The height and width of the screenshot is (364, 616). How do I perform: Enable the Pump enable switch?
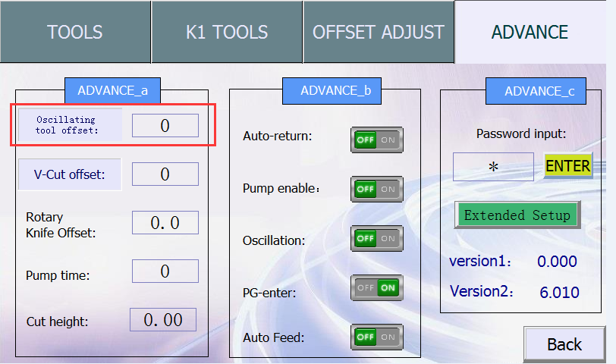pyautogui.click(x=376, y=190)
